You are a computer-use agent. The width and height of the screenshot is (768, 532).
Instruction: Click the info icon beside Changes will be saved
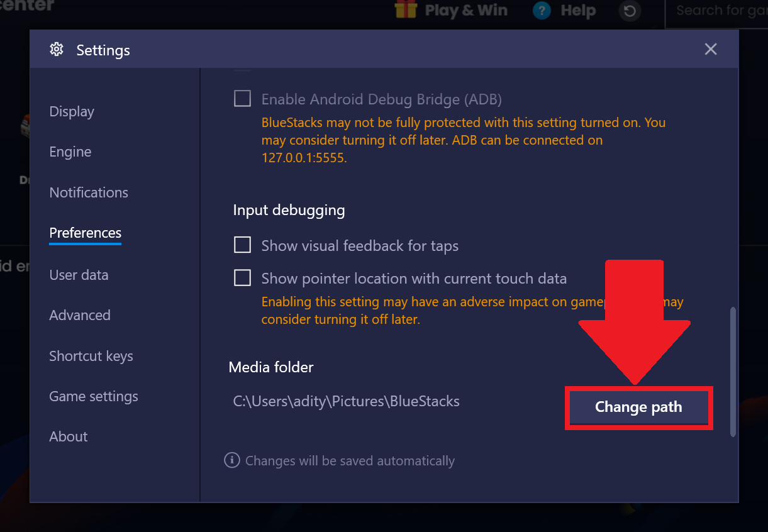[x=232, y=460]
